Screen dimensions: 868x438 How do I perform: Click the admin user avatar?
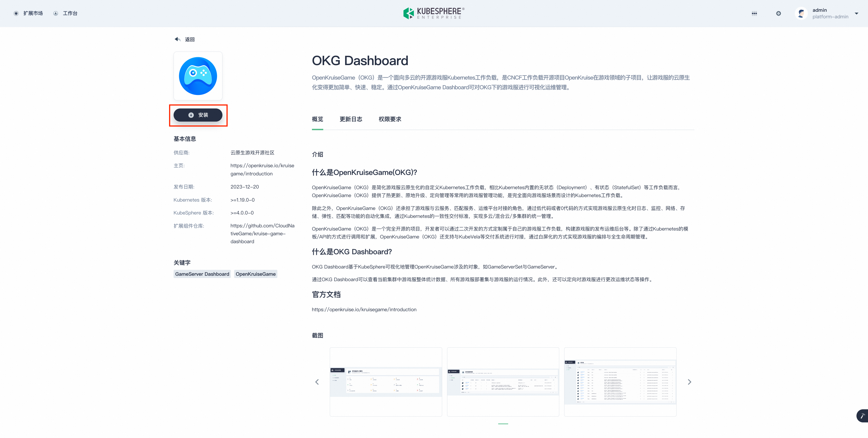(801, 14)
